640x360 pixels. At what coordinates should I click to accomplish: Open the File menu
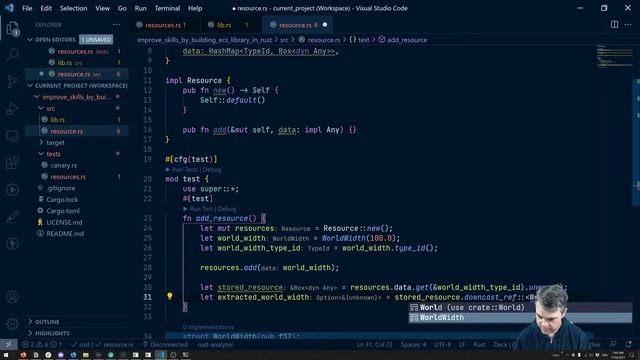tap(27, 8)
